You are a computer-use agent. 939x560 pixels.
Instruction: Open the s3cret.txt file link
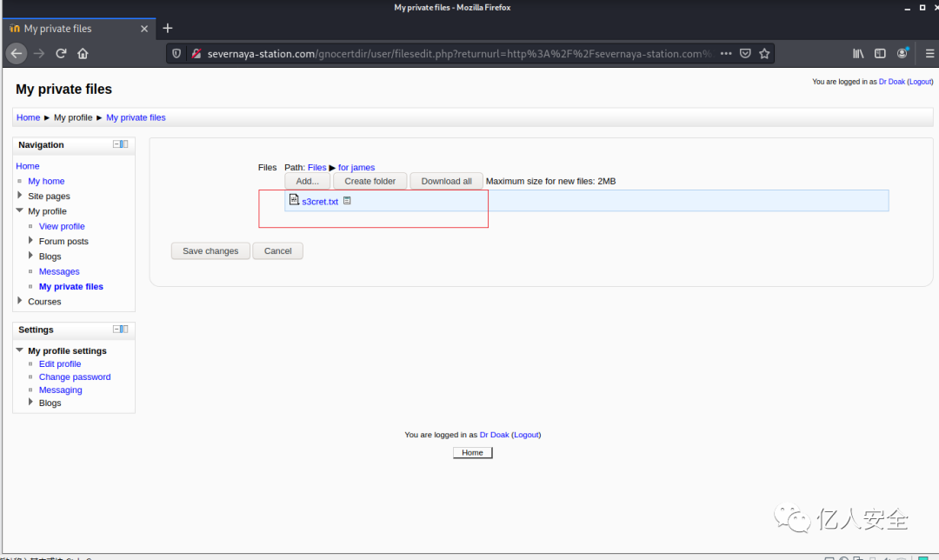point(320,202)
